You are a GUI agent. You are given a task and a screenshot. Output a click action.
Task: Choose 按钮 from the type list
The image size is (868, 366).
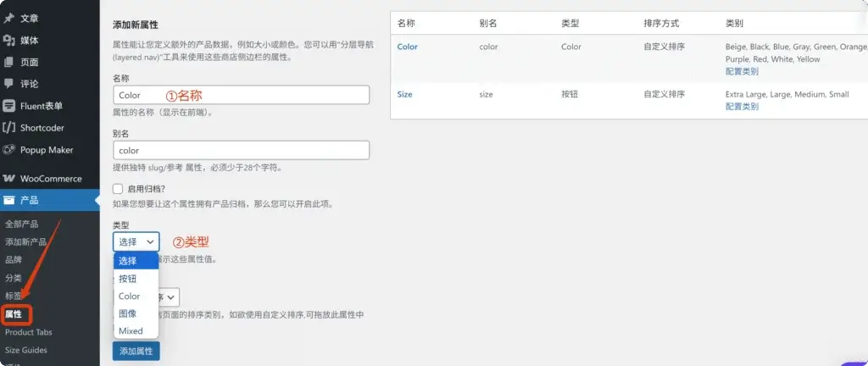point(126,279)
